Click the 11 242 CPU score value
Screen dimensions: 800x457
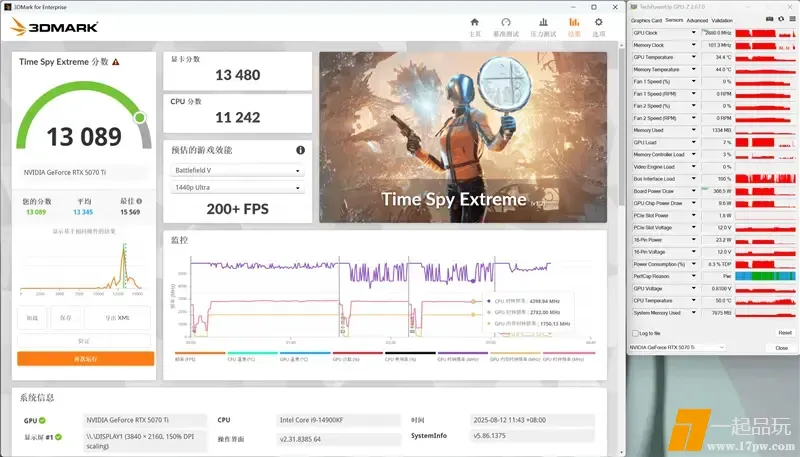click(238, 117)
